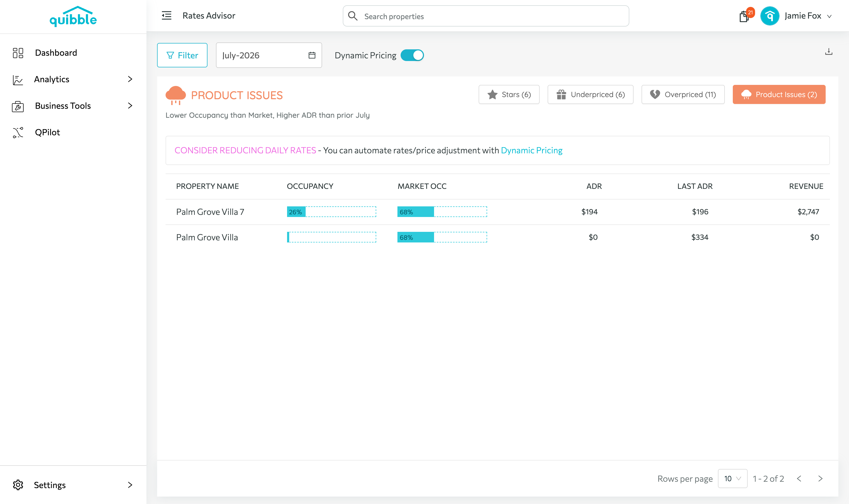The width and height of the screenshot is (849, 504).
Task: Click Palm Grove Villa empty occupancy bar
Action: coord(331,237)
